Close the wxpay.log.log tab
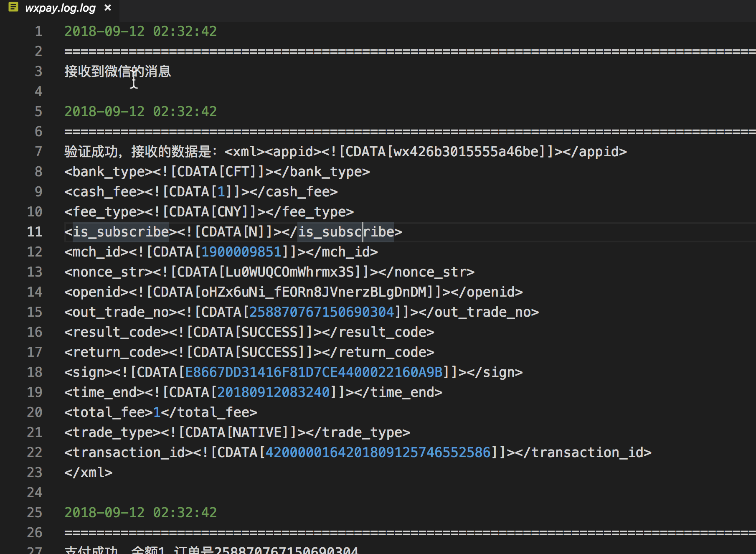 click(108, 8)
